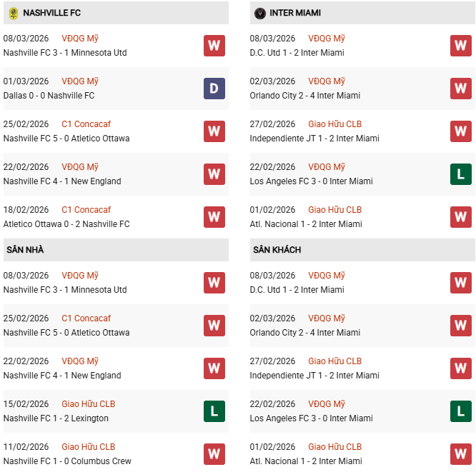
Task: Open Atletico Ottawa 0 - 2 Nashville FC match
Action: tap(66, 224)
